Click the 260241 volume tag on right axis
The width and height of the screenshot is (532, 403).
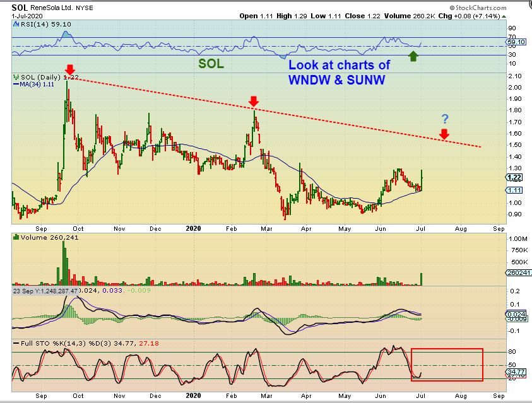(518, 273)
